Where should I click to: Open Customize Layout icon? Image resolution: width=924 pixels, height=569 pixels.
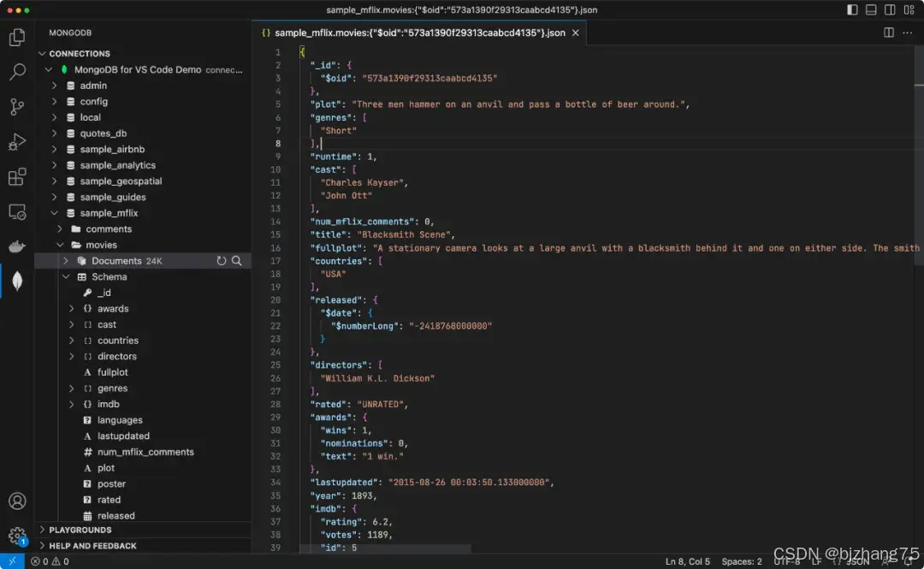pyautogui.click(x=909, y=10)
